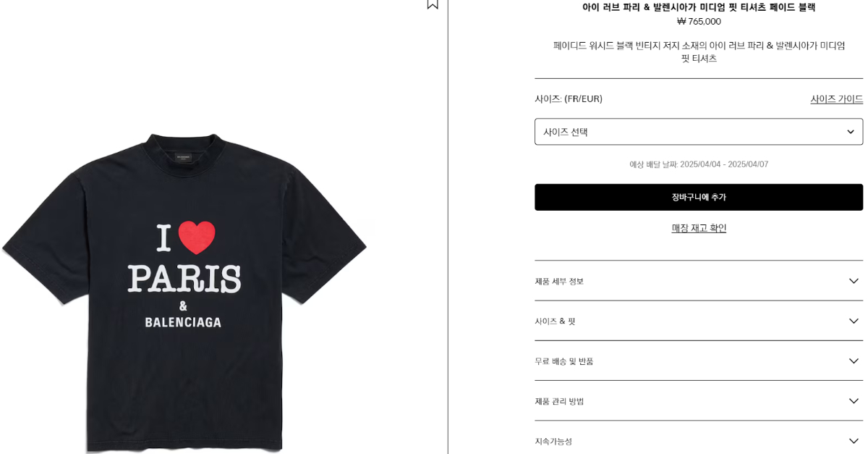The image size is (868, 454).
Task: Click the ₩ 765,000 price text
Action: (x=699, y=22)
